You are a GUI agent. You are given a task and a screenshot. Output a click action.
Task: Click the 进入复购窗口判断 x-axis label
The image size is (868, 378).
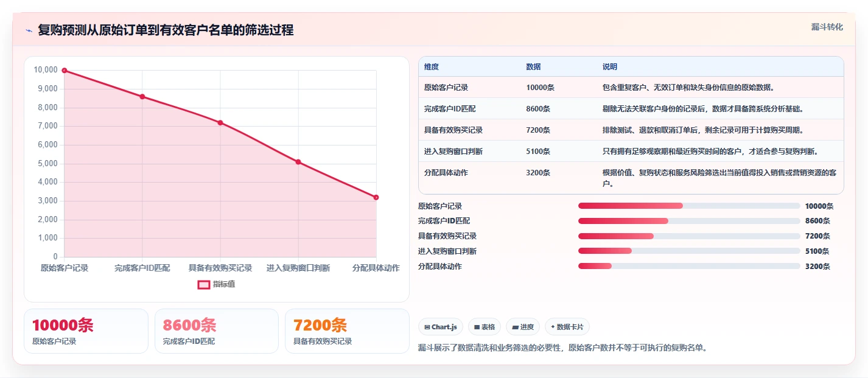click(x=298, y=268)
